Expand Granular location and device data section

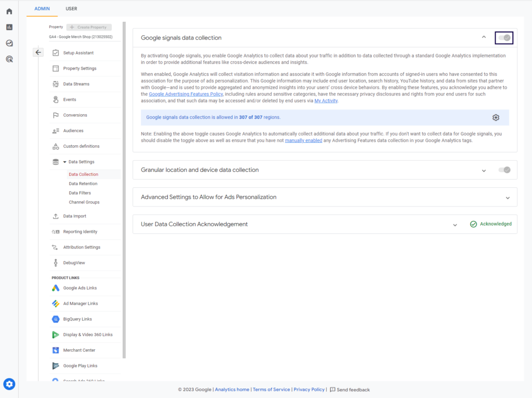point(484,170)
